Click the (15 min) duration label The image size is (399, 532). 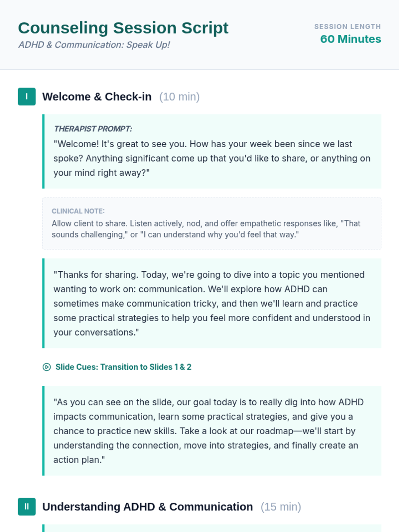[281, 507]
